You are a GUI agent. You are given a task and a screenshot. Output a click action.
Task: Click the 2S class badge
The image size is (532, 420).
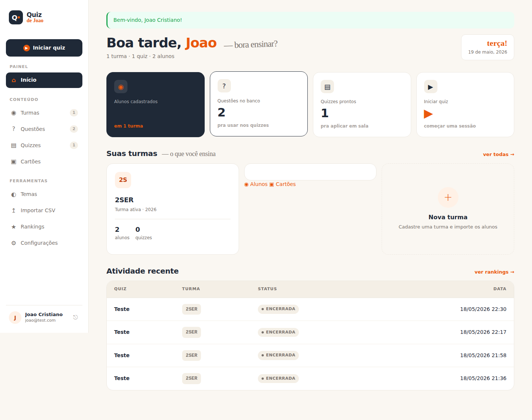(x=123, y=180)
